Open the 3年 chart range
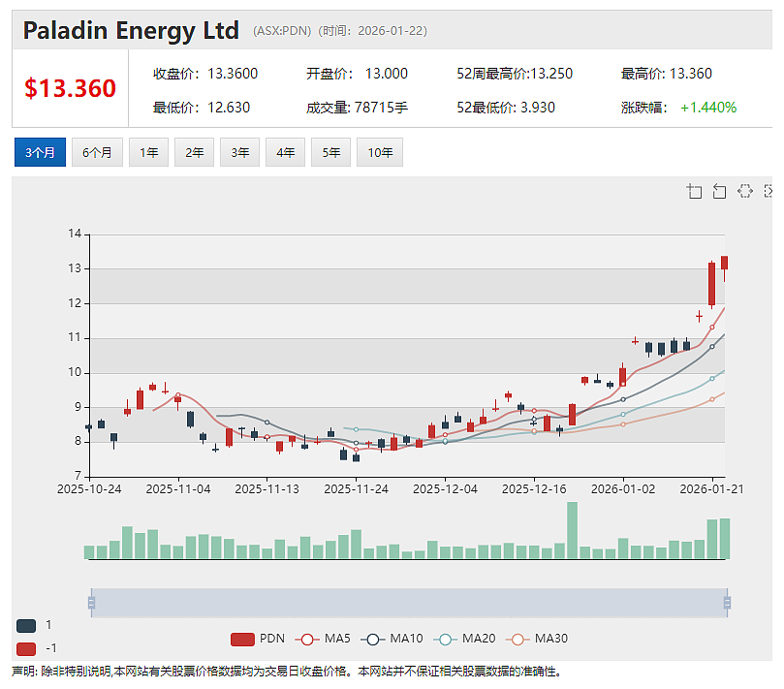Screen dimensions: 784x689 pyautogui.click(x=239, y=152)
